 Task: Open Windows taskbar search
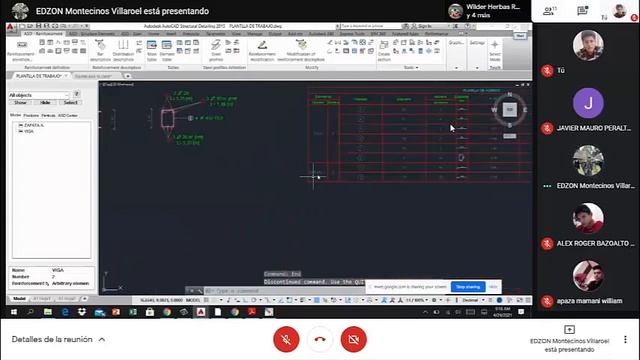point(30,312)
